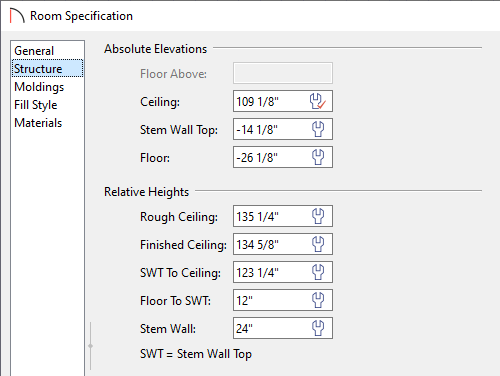The width and height of the screenshot is (500, 376).
Task: Click the SWT To Ceiling wrench icon
Action: [318, 272]
